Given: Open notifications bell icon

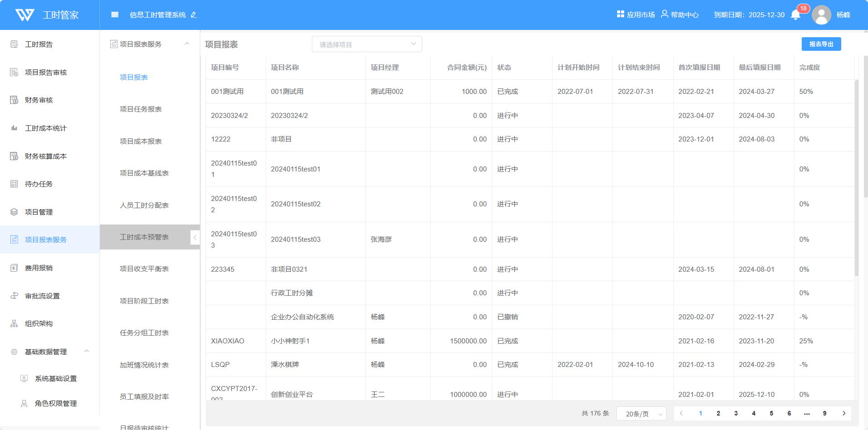Looking at the screenshot, I should pyautogui.click(x=795, y=15).
